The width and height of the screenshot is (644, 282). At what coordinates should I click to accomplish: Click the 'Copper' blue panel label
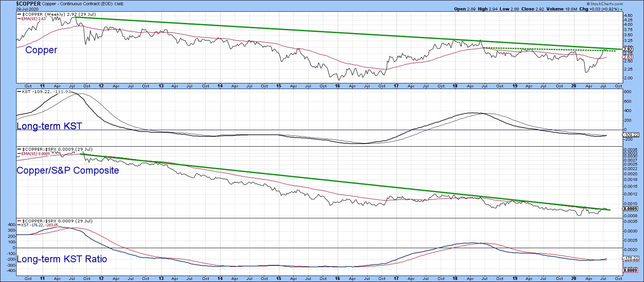(x=41, y=50)
